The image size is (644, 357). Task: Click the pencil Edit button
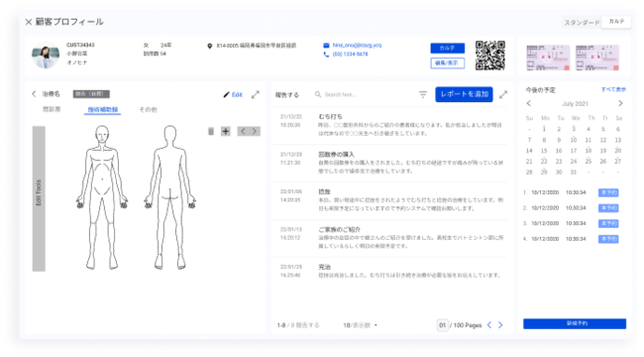point(233,94)
